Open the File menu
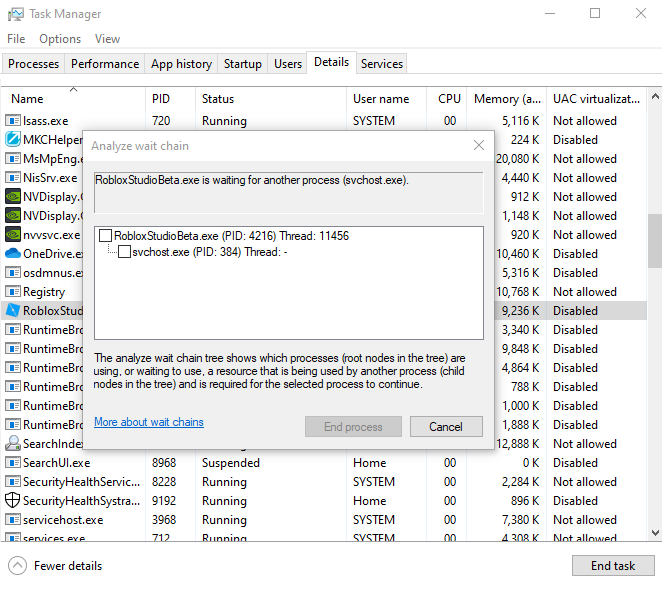This screenshot has height=589, width=662. point(16,39)
